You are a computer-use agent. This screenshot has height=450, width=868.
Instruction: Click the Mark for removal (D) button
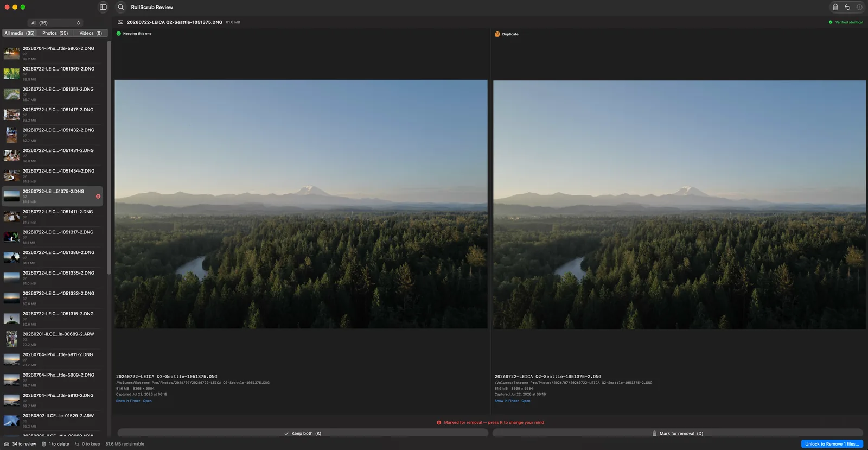pos(678,433)
